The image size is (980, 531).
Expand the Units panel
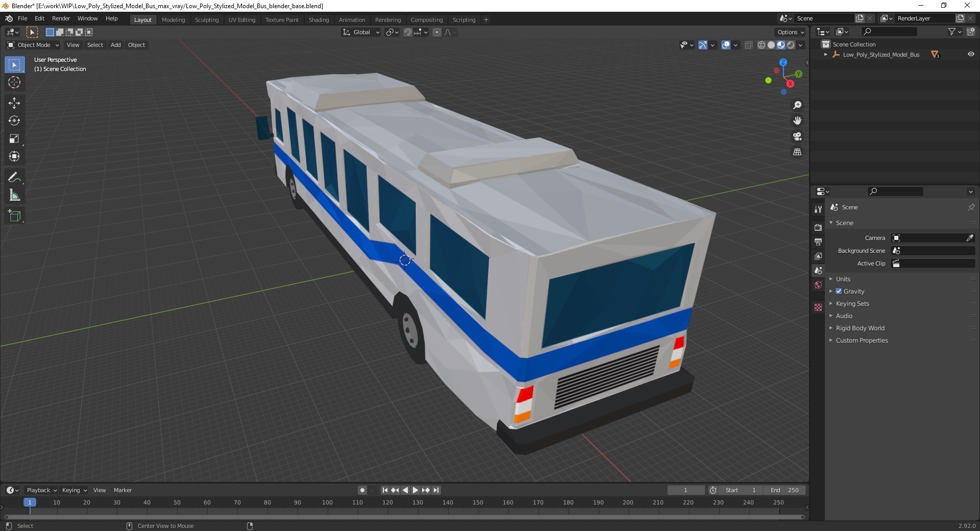843,279
